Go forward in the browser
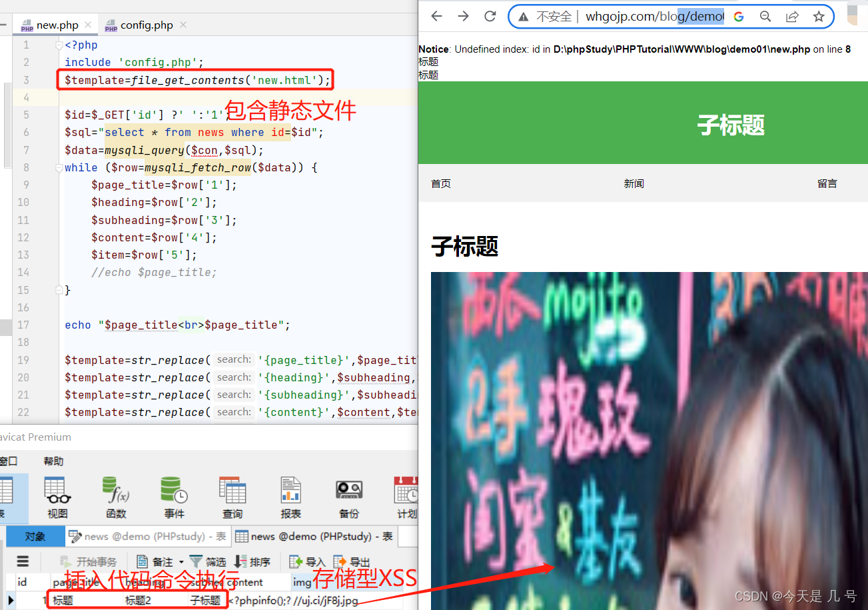Screen dimensions: 868x610 [x=464, y=17]
